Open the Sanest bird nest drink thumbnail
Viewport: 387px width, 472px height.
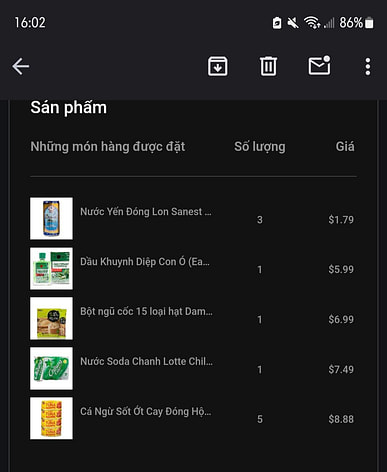pyautogui.click(x=51, y=218)
